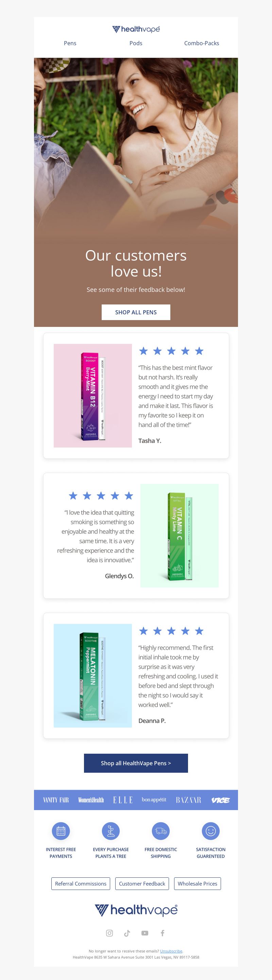This screenshot has height=980, width=272.
Task: Open the Instagram social icon
Action: click(x=109, y=933)
